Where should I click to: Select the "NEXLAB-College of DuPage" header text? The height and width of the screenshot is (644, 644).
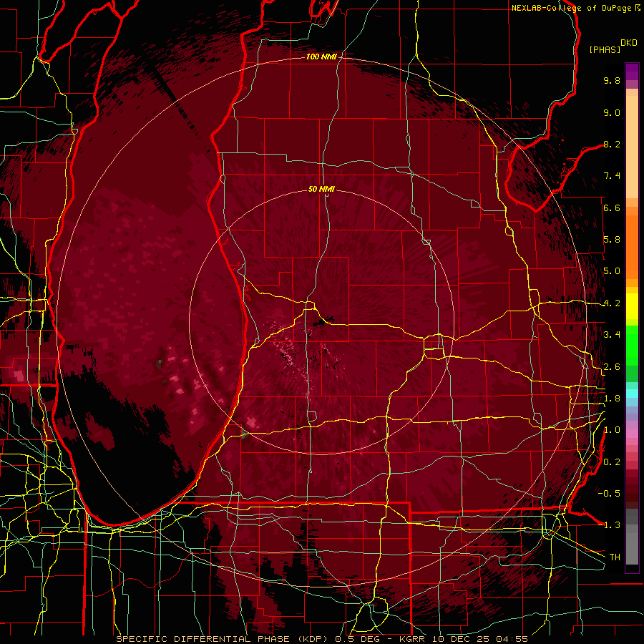572,8
